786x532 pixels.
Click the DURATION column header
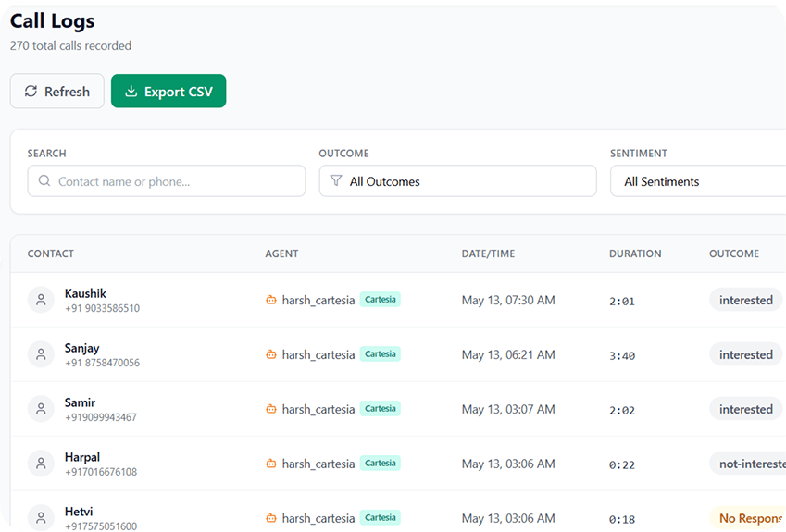[x=635, y=254]
